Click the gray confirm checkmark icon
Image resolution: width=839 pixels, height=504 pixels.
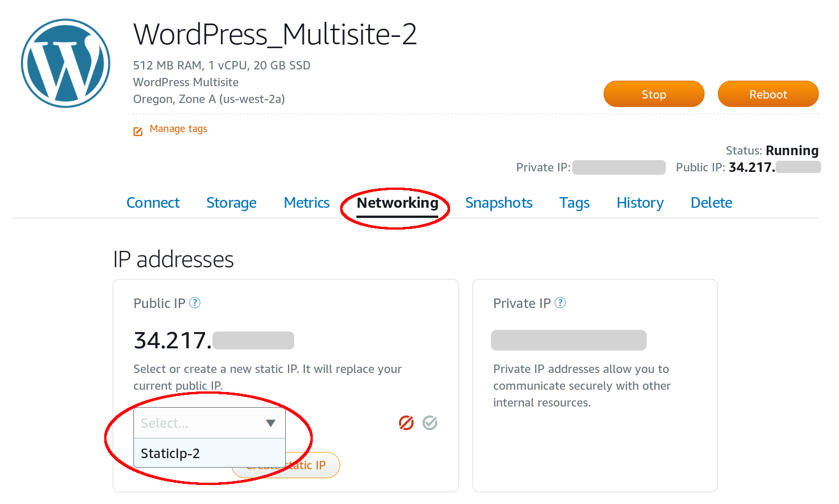[430, 423]
